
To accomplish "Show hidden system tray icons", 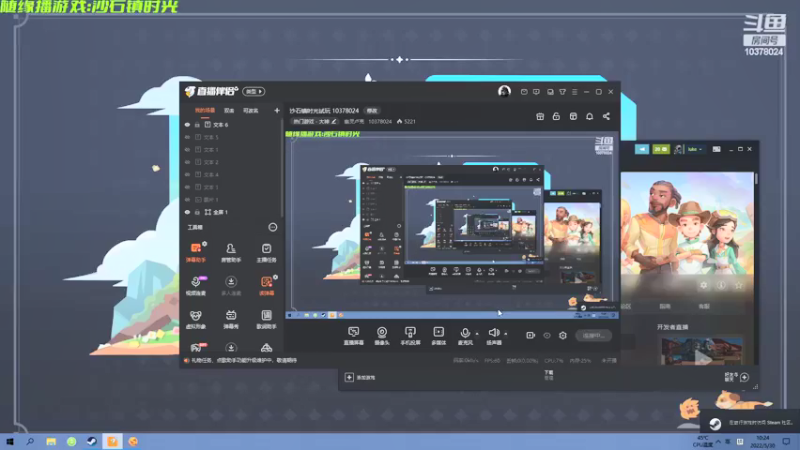I will (x=718, y=441).
